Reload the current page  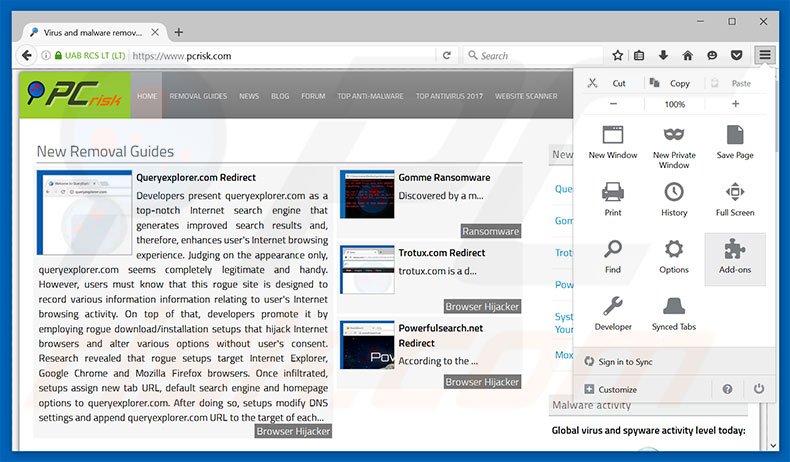[446, 55]
